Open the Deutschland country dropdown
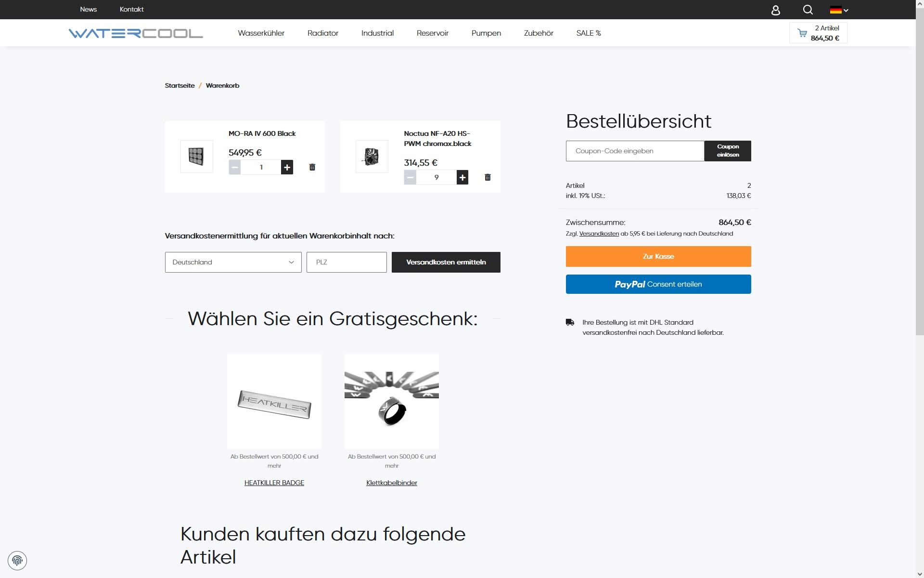Screen dimensions: 924x578 (233, 262)
